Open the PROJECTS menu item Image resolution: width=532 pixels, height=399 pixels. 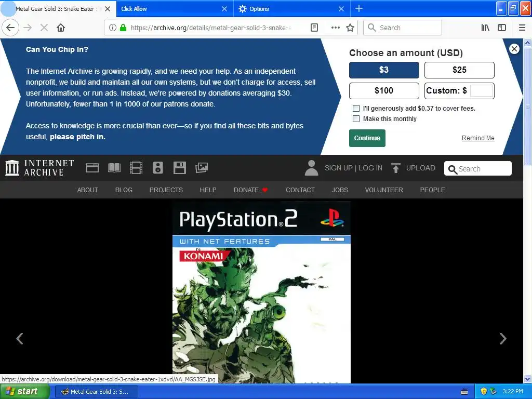click(166, 190)
